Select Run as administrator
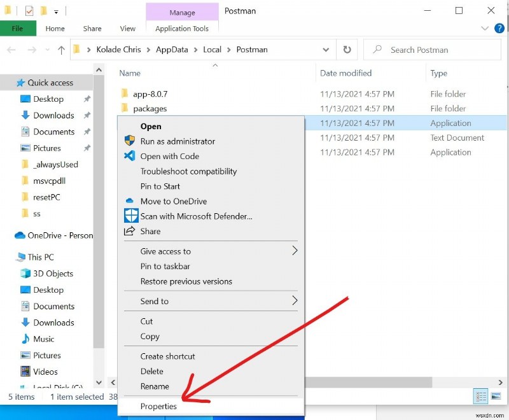Screen dimensions: 509x420 pos(179,141)
